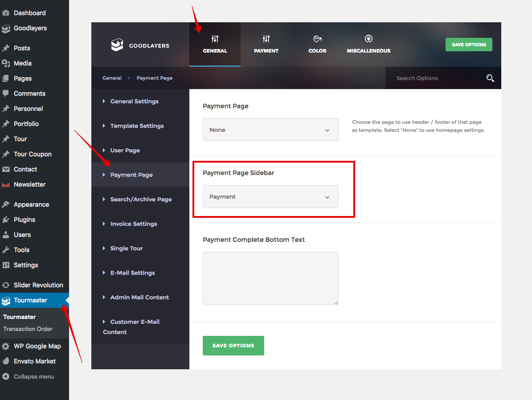
Task: Click the Newsletter envelope icon
Action: [6, 184]
